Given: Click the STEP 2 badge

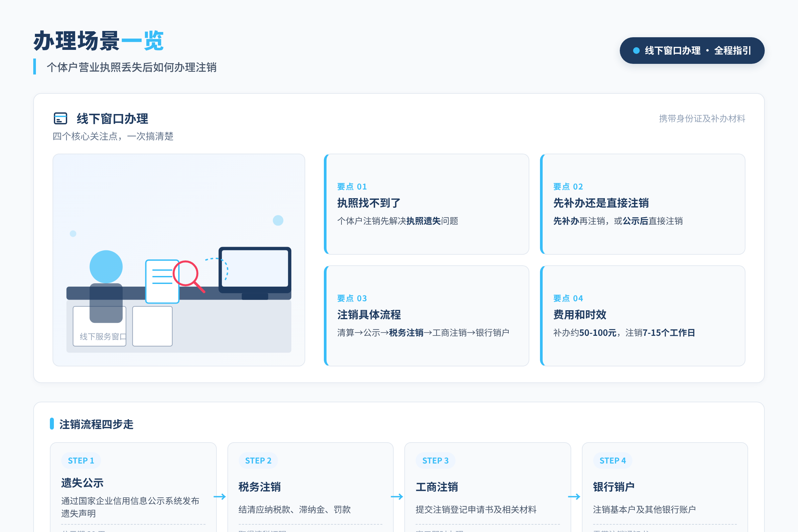Looking at the screenshot, I should click(x=258, y=461).
